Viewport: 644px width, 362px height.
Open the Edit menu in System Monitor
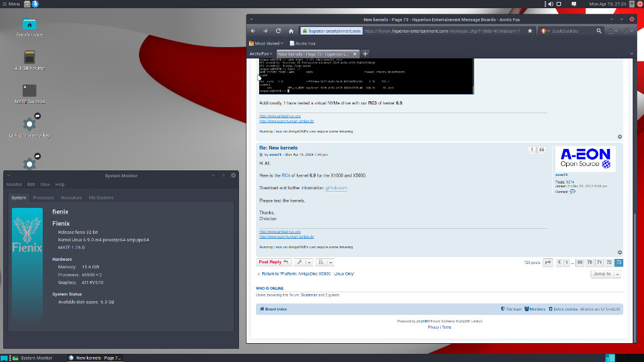coord(31,185)
